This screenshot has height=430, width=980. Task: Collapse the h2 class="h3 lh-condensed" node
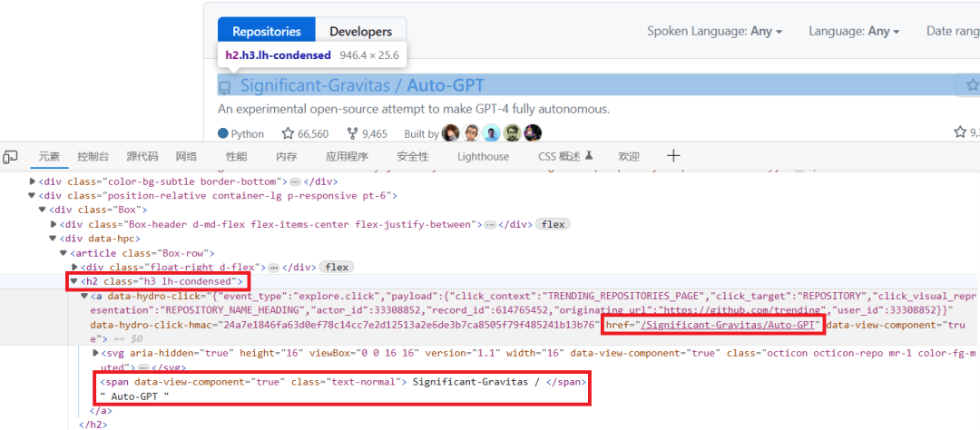[x=73, y=282]
